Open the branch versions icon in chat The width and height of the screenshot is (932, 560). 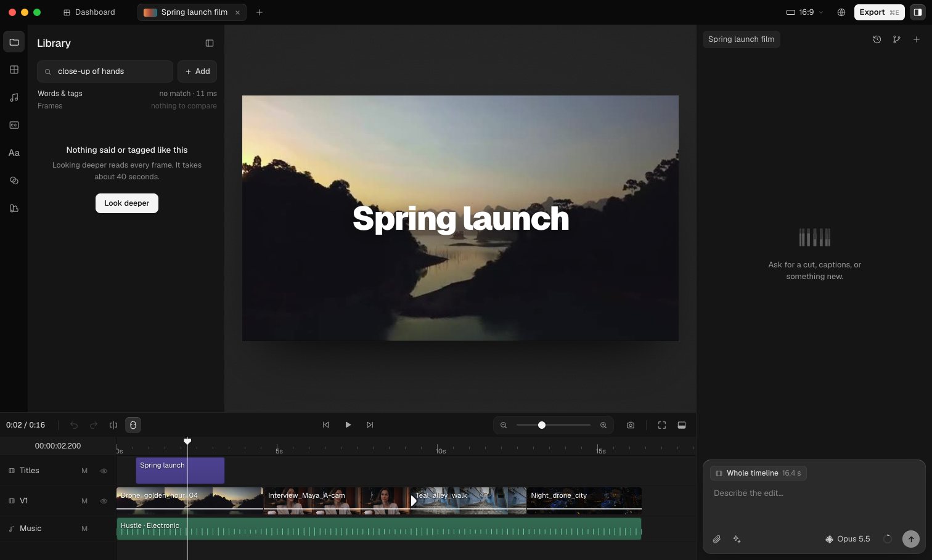[x=897, y=39]
